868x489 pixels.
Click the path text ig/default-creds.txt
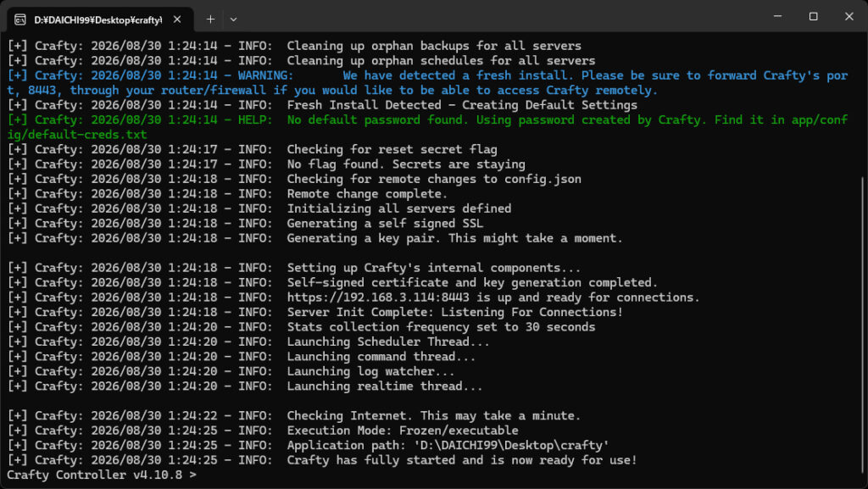tap(77, 135)
